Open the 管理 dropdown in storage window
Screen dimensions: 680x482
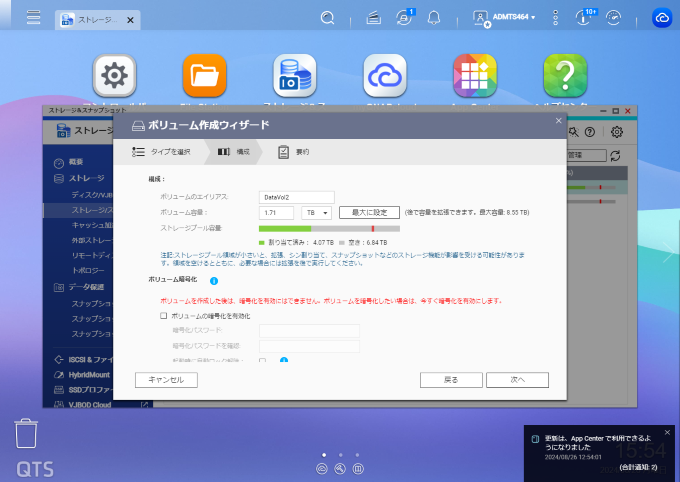tap(586, 155)
